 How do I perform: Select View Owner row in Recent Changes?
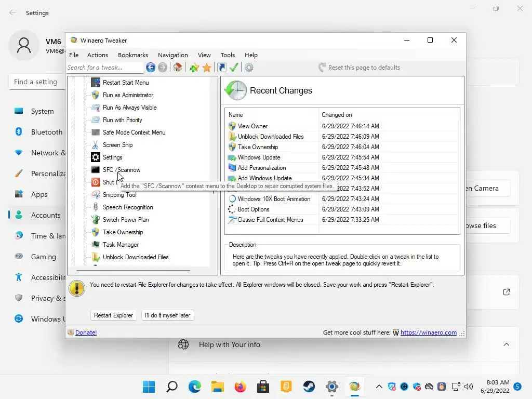(x=342, y=126)
